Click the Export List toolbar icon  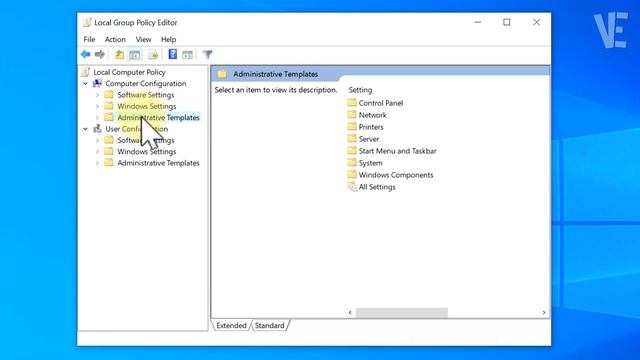[153, 54]
